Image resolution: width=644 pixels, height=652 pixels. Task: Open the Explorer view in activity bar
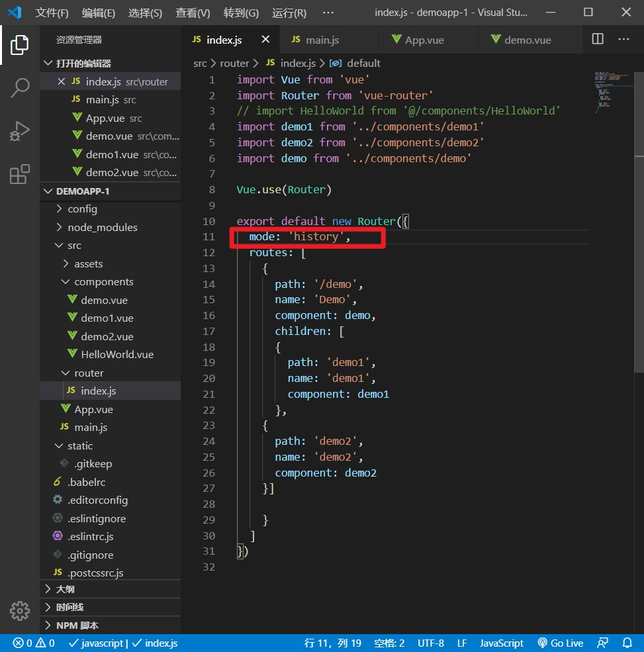point(19,45)
